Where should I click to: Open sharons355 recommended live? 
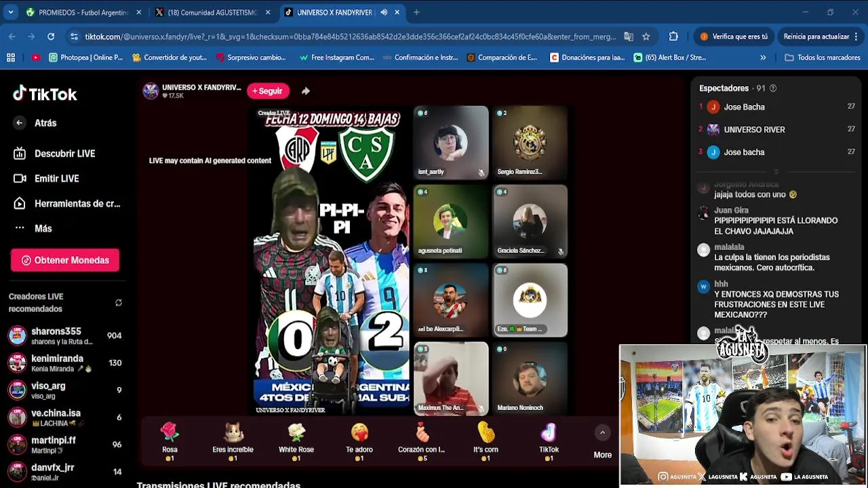64,335
